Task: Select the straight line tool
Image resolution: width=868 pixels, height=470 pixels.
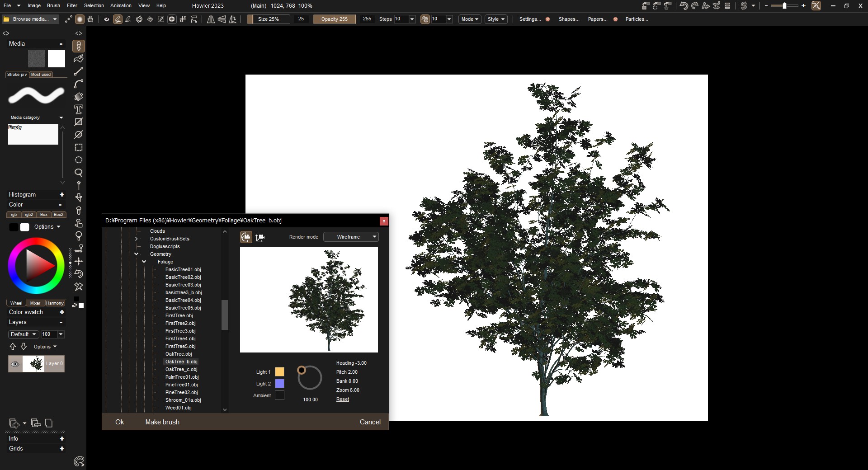Action: click(x=79, y=71)
